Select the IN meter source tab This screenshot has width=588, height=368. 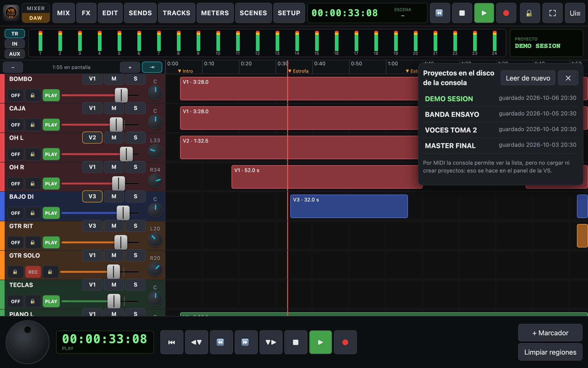click(x=15, y=44)
